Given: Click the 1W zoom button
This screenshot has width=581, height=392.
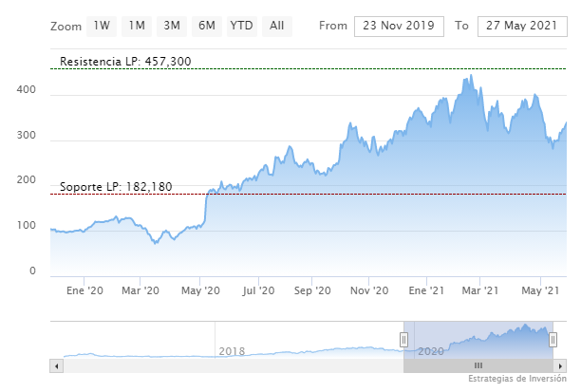Looking at the screenshot, I should pyautogui.click(x=102, y=26).
